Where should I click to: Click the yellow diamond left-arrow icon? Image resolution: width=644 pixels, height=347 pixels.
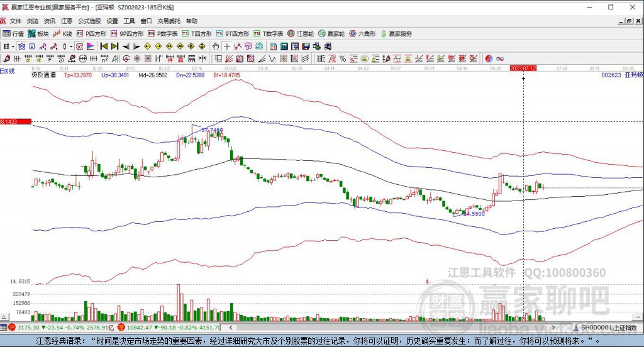click(147, 47)
